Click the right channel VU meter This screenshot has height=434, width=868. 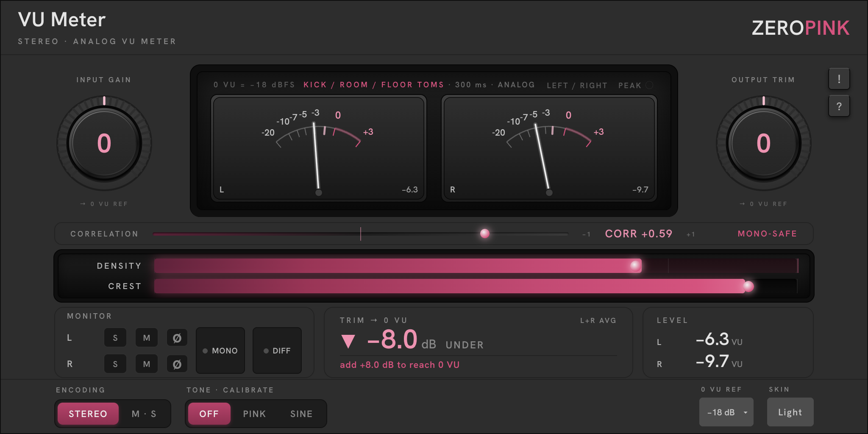(549, 148)
